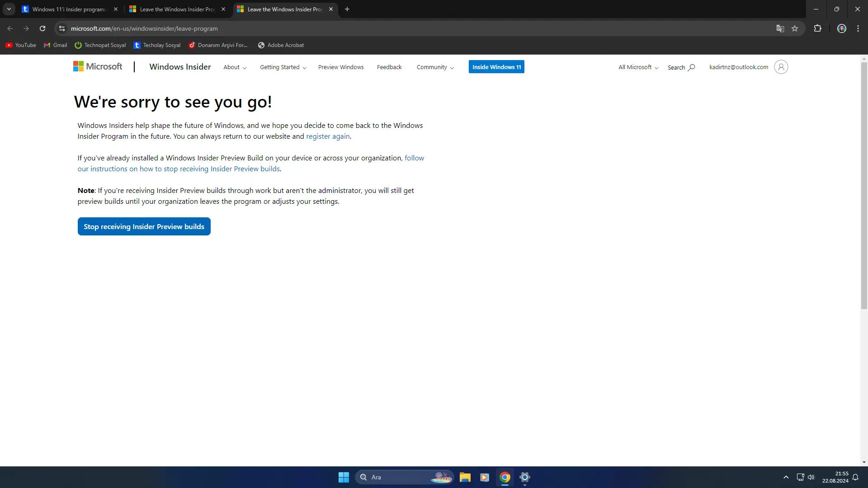Screen dimensions: 868x488
Task: Click the browser forward arrow
Action: 26,28
